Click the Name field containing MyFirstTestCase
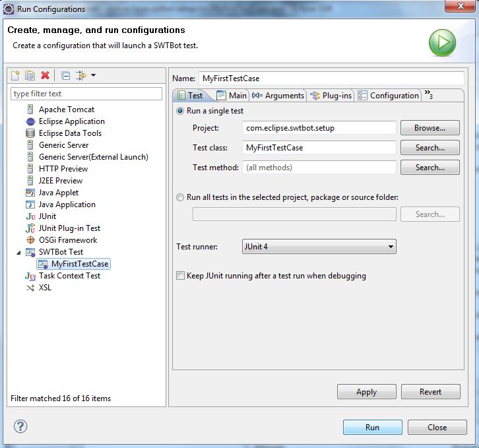The width and height of the screenshot is (479, 448). (x=331, y=79)
